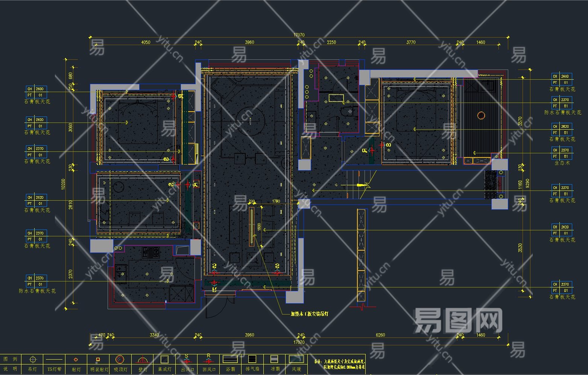588x375 pixels.
Task: Click the 吊灯 pendant light symbol in legend
Action: coord(33,360)
